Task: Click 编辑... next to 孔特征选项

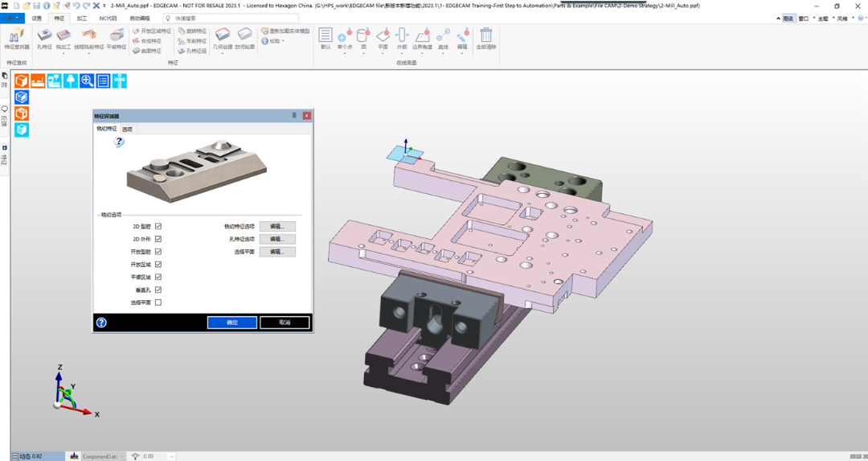Action: [x=277, y=240]
